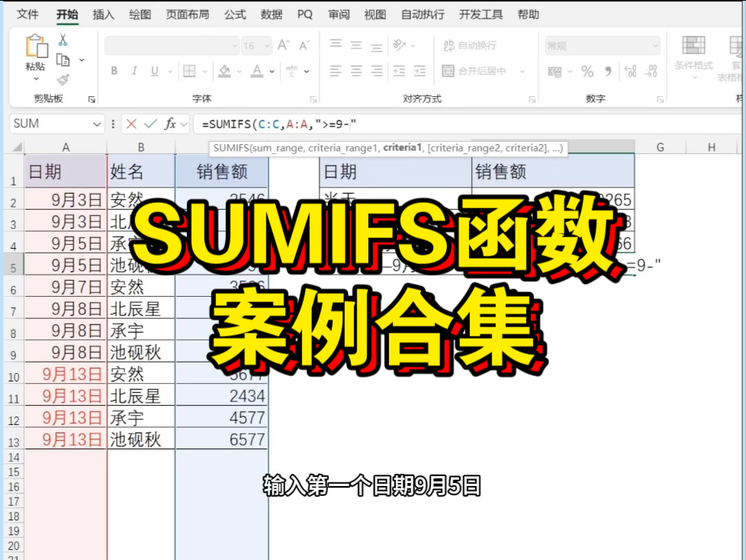Viewport: 746px width, 560px height.
Task: Click the increase decimal places icon
Action: (x=630, y=72)
